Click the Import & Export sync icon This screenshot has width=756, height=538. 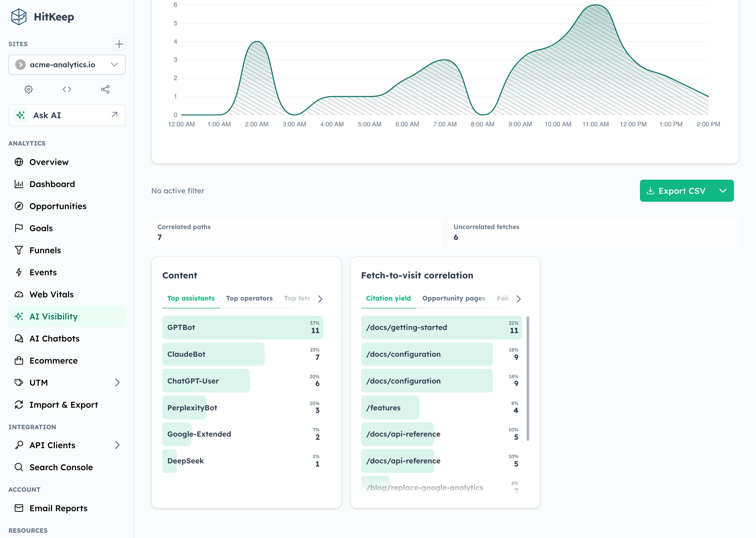[19, 405]
